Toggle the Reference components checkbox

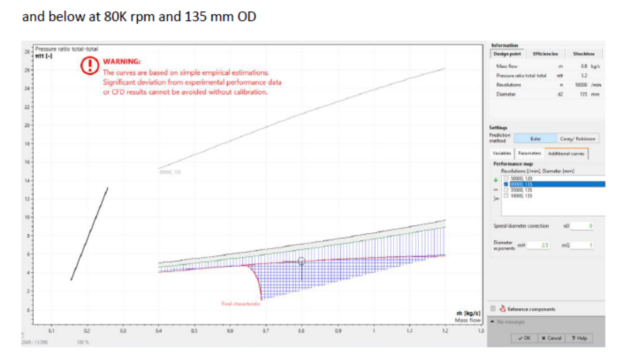tap(493, 309)
